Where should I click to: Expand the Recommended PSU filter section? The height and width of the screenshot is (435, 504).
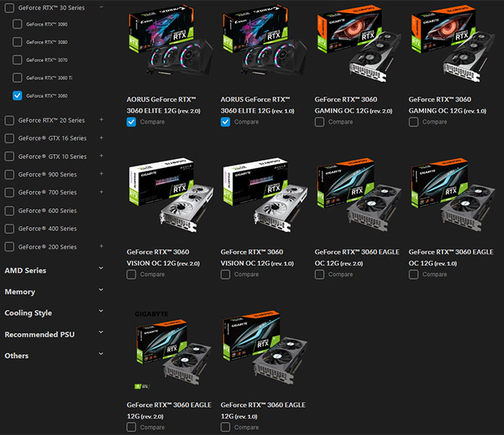click(101, 332)
